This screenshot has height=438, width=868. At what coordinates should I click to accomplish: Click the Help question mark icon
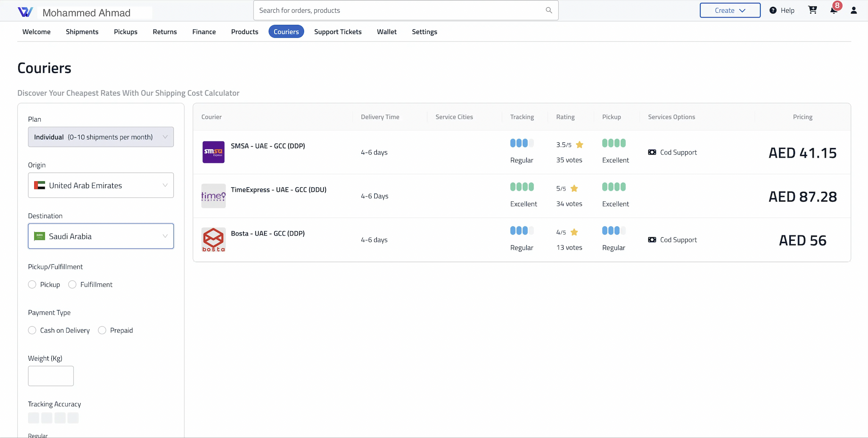[x=773, y=10]
